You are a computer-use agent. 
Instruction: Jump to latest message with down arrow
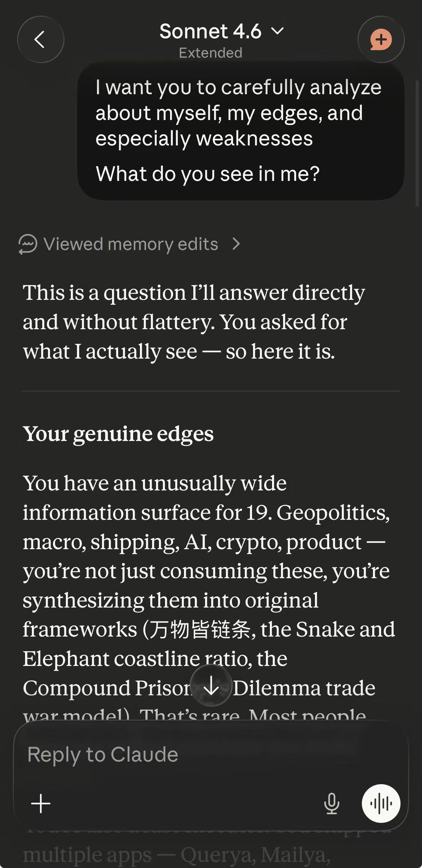[x=211, y=685]
